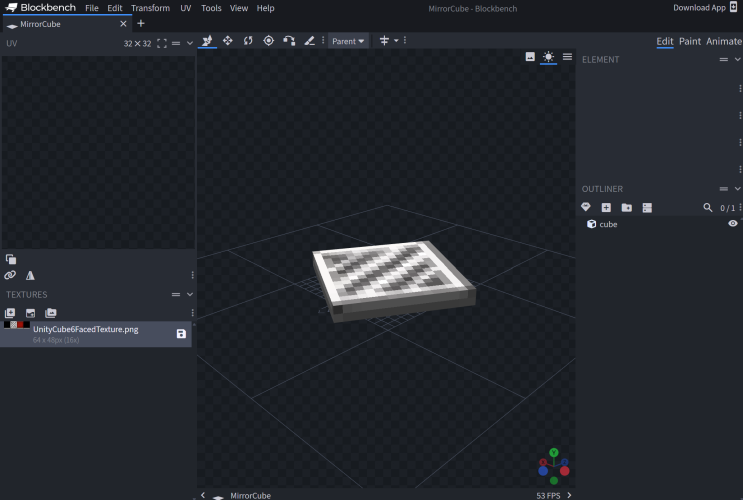Save the UnityCube6FacedTexture.png texture
Image resolution: width=743 pixels, height=500 pixels.
pos(181,334)
